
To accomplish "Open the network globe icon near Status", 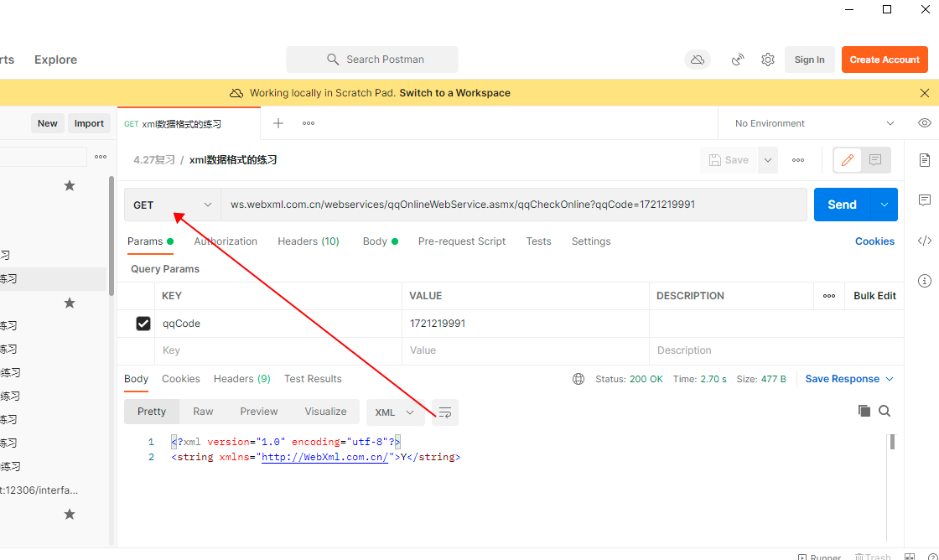I will [578, 379].
